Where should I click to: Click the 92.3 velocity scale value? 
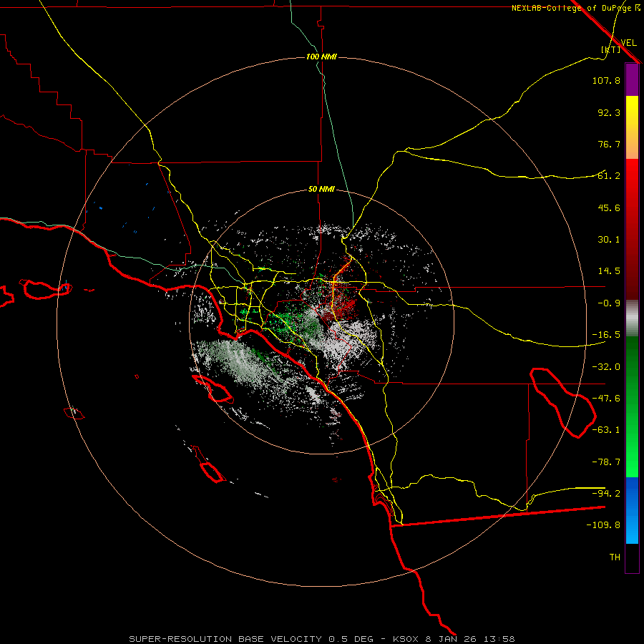coord(609,112)
